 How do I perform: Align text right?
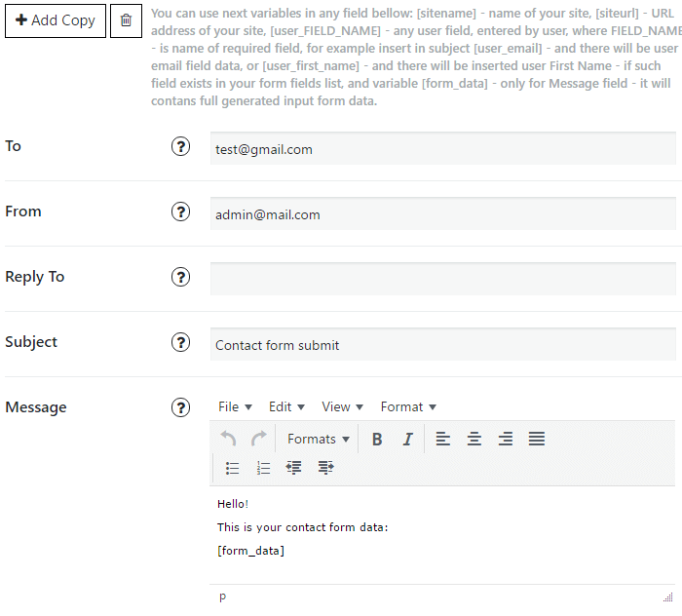(x=506, y=439)
